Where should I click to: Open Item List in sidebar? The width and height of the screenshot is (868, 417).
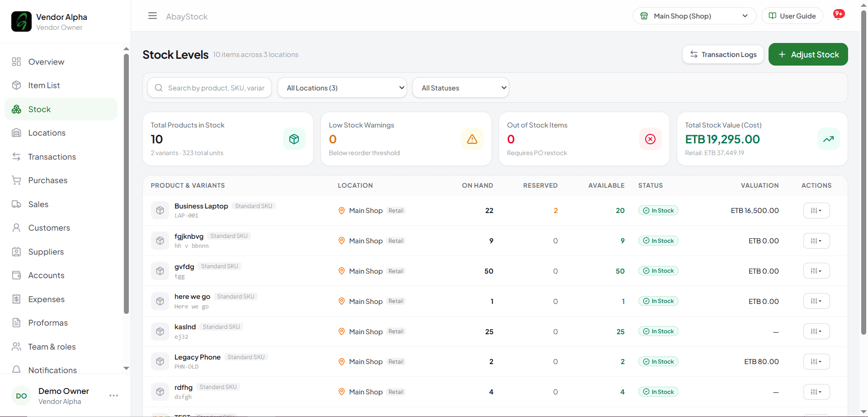tap(61, 85)
